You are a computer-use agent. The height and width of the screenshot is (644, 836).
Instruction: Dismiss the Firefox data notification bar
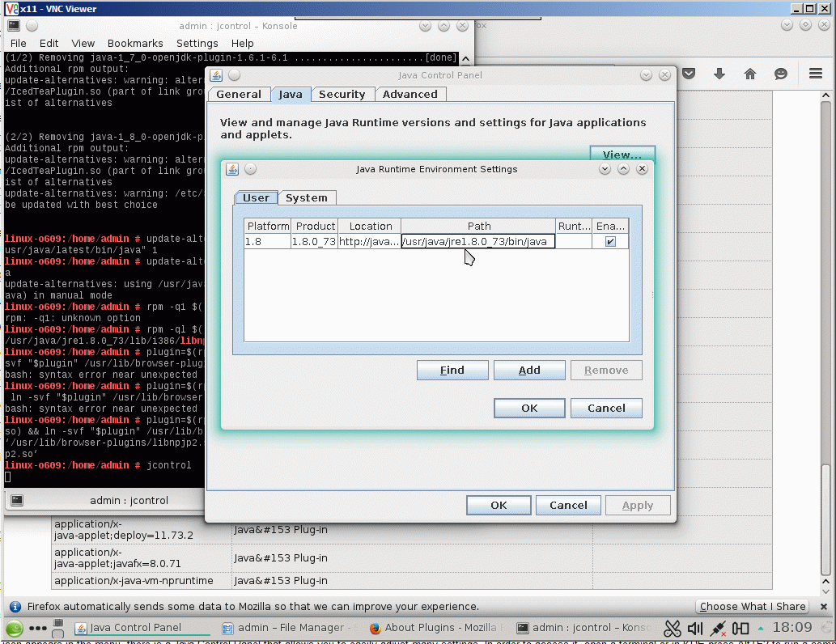[x=824, y=607]
